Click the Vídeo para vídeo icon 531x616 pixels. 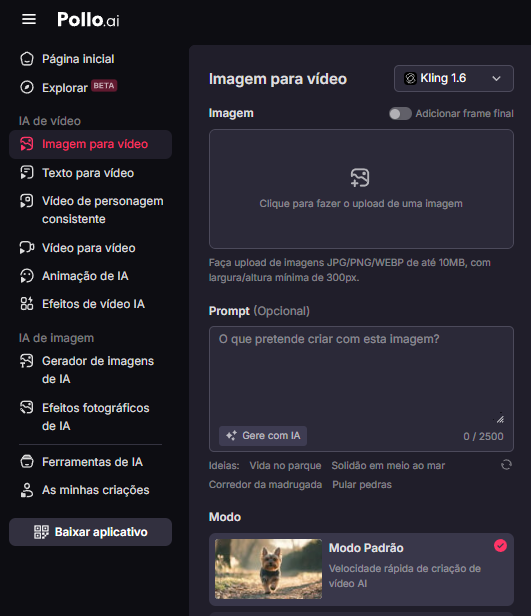coord(27,248)
